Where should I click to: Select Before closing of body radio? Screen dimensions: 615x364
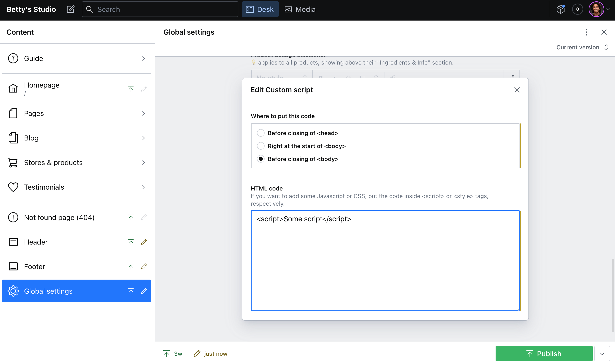click(261, 159)
